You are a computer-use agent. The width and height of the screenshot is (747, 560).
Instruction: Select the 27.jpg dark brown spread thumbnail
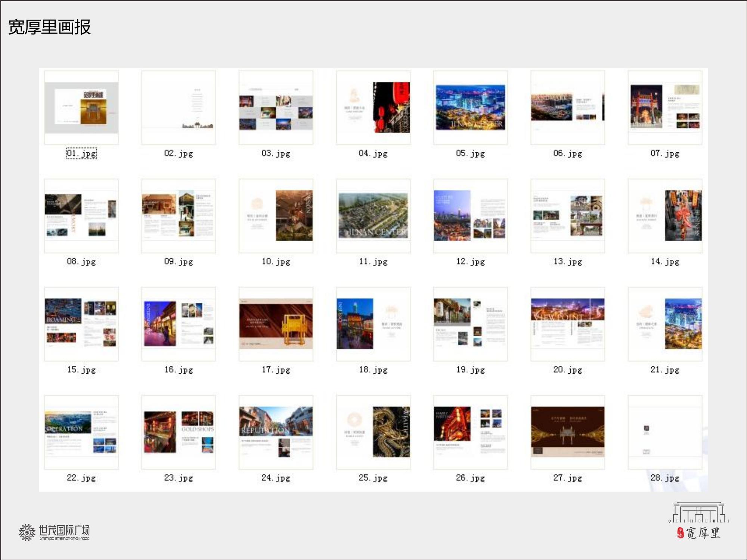click(567, 432)
